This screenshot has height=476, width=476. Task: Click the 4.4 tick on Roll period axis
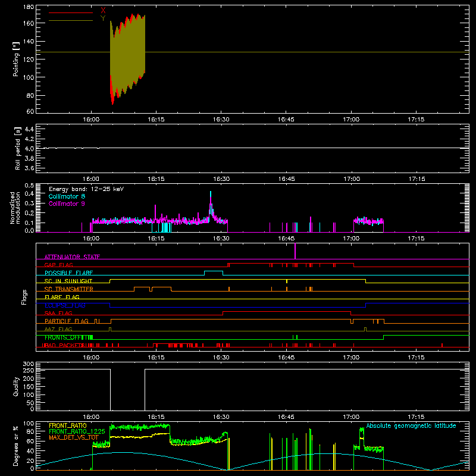29,129
